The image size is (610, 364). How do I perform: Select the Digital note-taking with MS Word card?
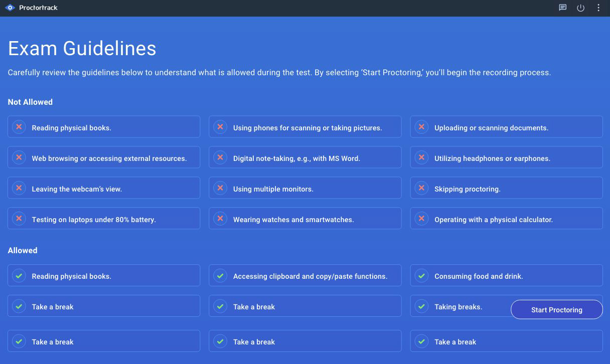click(x=305, y=158)
